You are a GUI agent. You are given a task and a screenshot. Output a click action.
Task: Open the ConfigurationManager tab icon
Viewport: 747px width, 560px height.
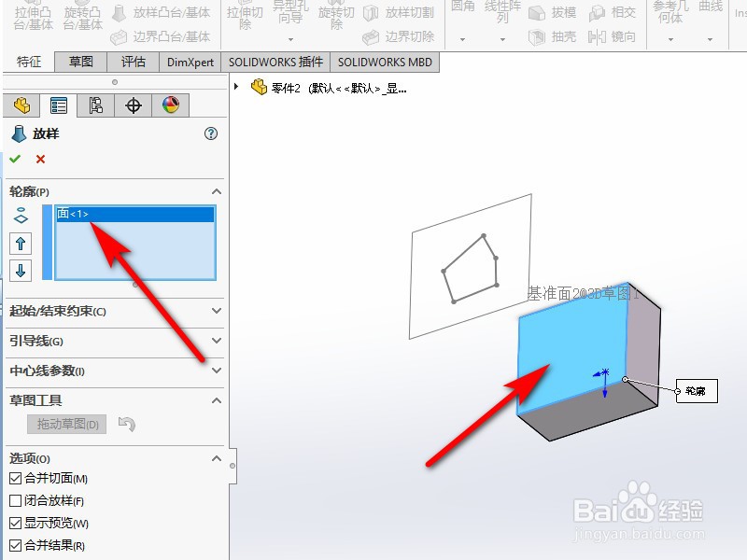click(96, 105)
